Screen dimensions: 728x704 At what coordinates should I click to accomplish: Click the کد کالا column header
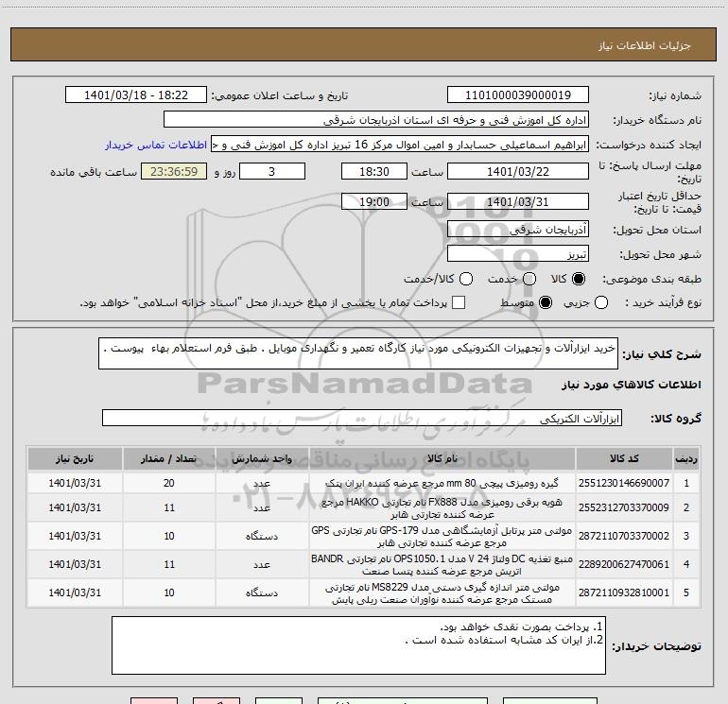point(624,459)
